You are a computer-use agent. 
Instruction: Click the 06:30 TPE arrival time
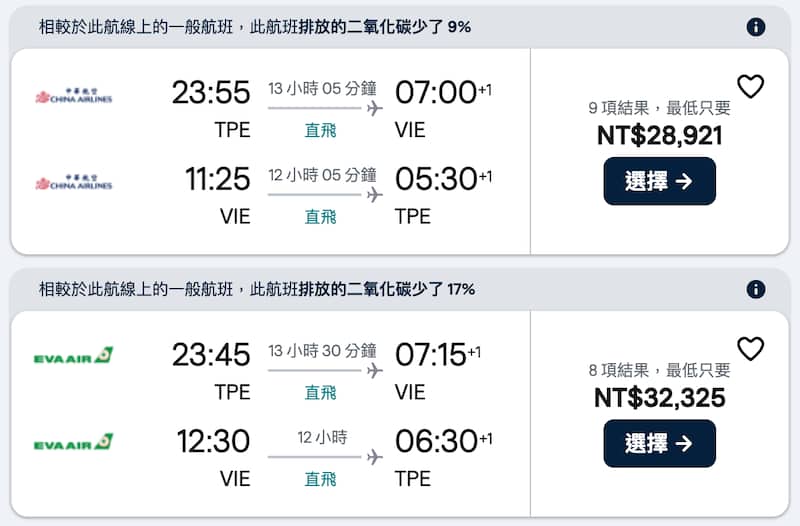[x=436, y=441]
